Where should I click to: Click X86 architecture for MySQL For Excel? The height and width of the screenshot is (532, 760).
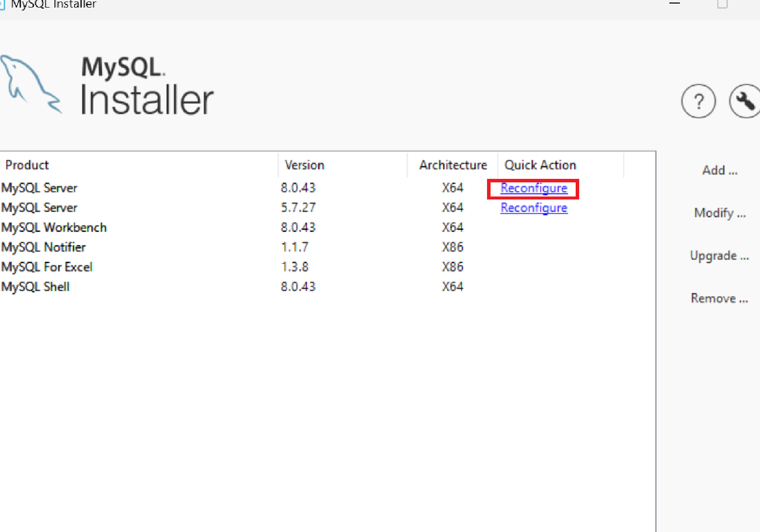click(x=453, y=267)
